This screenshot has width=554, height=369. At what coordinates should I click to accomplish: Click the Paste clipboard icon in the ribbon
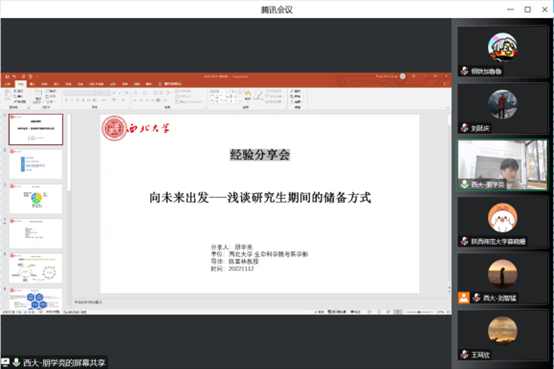pyautogui.click(x=8, y=95)
